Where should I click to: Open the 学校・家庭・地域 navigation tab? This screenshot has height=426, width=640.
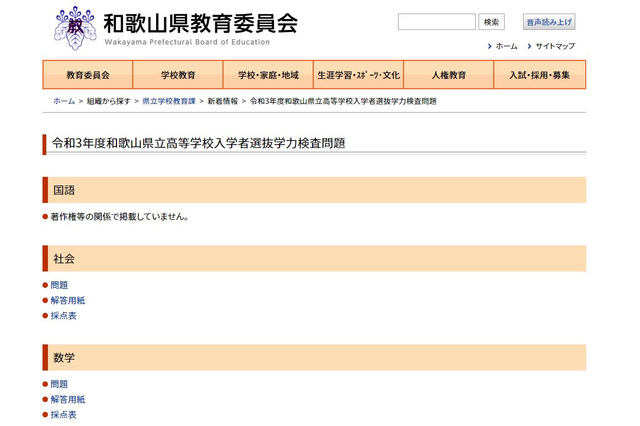tap(268, 75)
